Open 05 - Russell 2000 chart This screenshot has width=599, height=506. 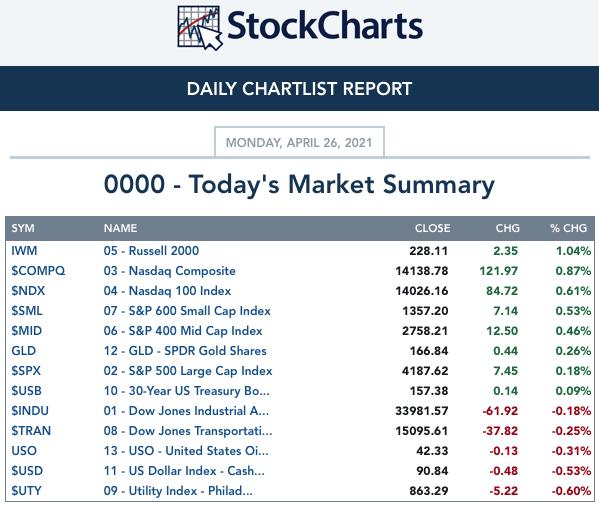click(x=151, y=251)
